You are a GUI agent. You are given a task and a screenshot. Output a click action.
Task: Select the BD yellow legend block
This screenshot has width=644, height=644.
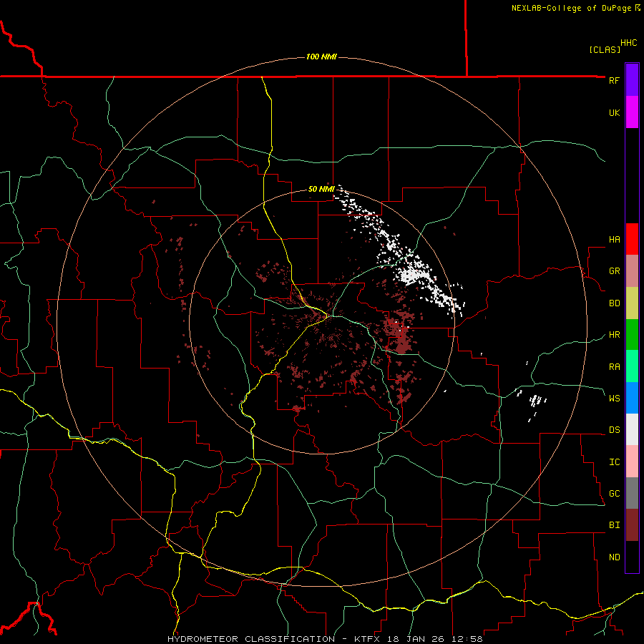point(632,303)
